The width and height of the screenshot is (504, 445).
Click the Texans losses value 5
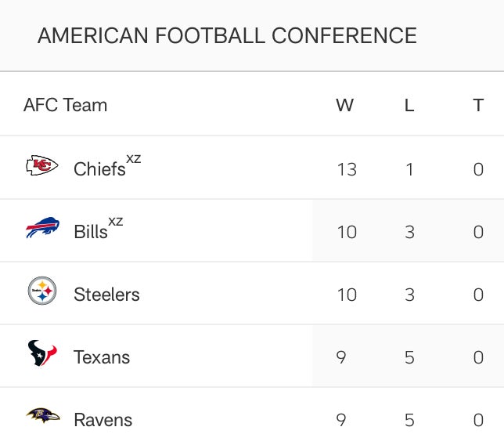point(409,357)
